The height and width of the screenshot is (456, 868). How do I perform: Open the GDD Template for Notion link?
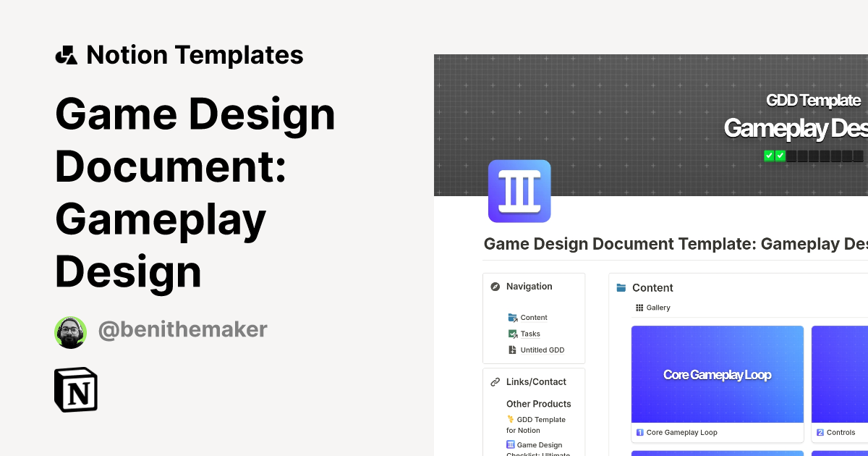coord(538,424)
